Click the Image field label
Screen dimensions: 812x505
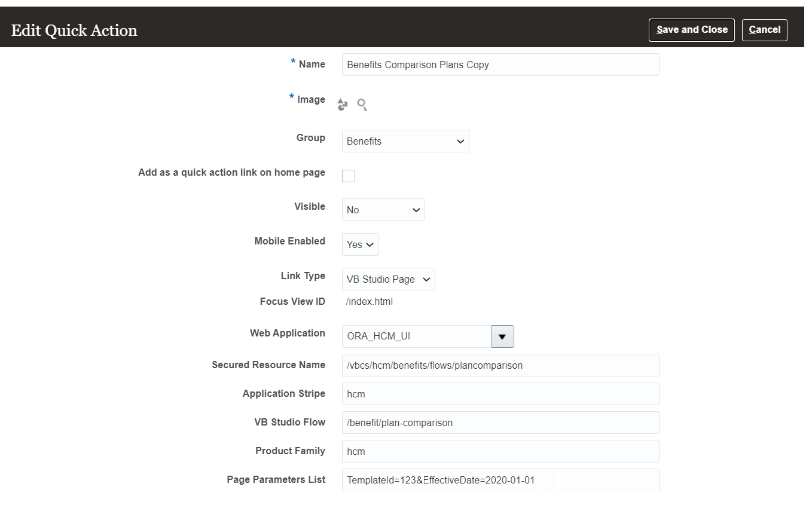point(311,100)
